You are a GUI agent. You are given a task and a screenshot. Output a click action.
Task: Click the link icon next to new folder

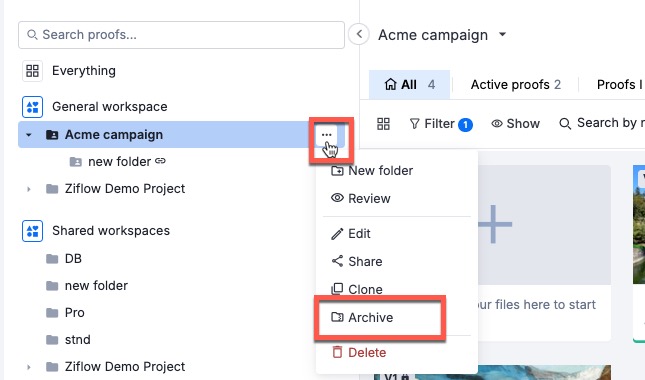tap(160, 161)
